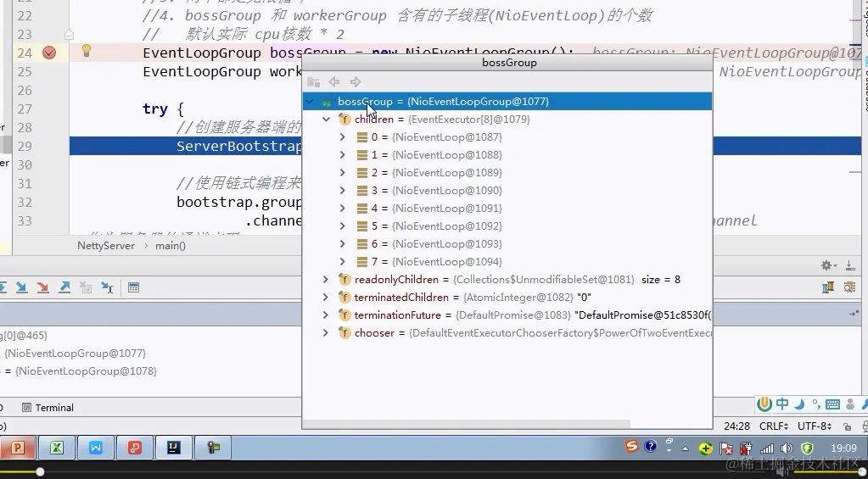The width and height of the screenshot is (868, 479).
Task: Open the debug panel gear settings
Action: point(829,265)
